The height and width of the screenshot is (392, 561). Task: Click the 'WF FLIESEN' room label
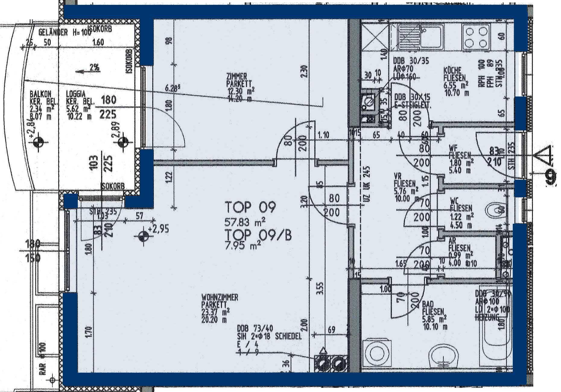click(460, 152)
